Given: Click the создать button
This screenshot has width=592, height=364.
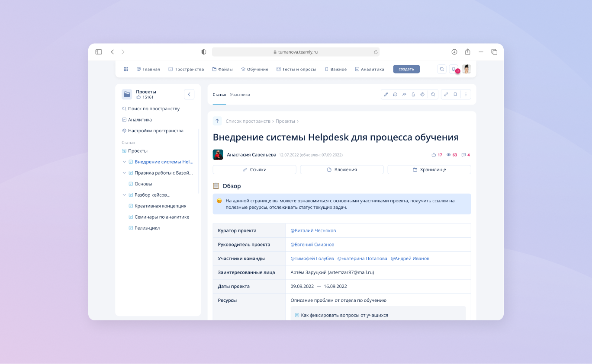Looking at the screenshot, I should (406, 69).
